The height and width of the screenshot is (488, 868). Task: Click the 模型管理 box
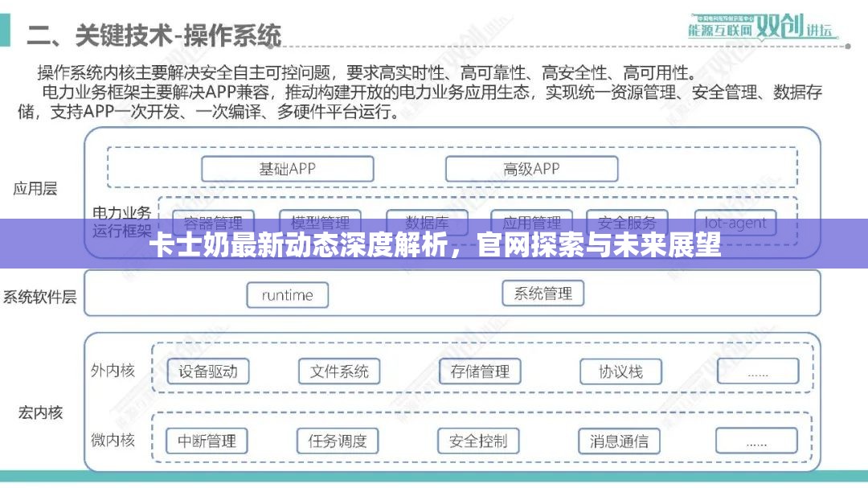pyautogui.click(x=320, y=223)
